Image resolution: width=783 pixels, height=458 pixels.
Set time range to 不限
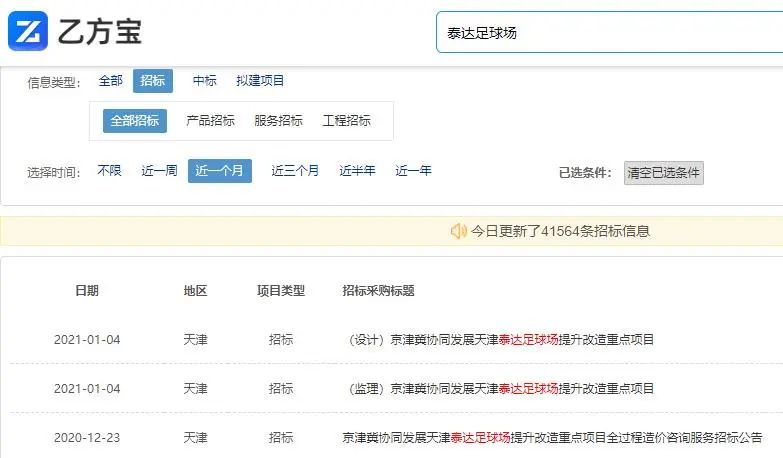pos(109,171)
